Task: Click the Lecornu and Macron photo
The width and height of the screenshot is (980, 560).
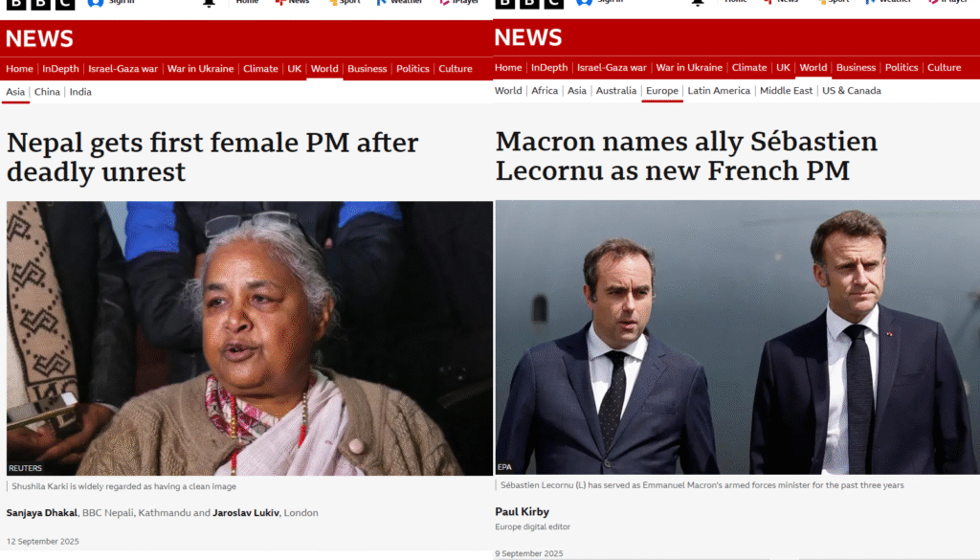Action: 736,337
